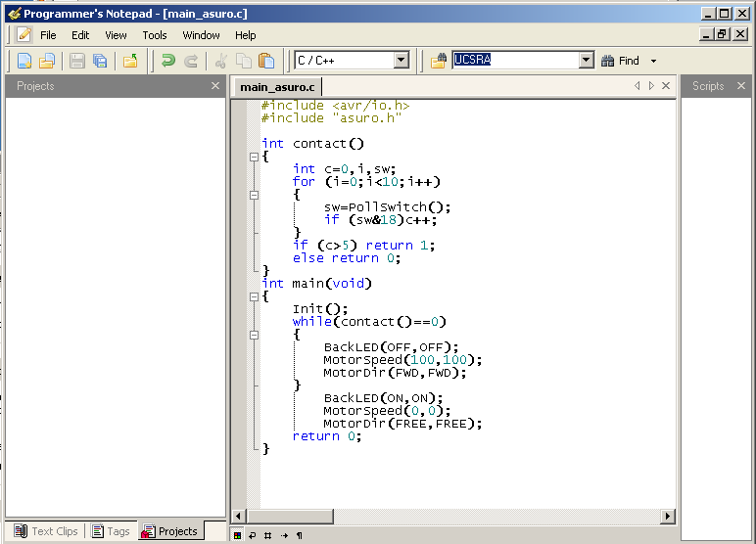
Task: Click the Save All icon
Action: [100, 61]
